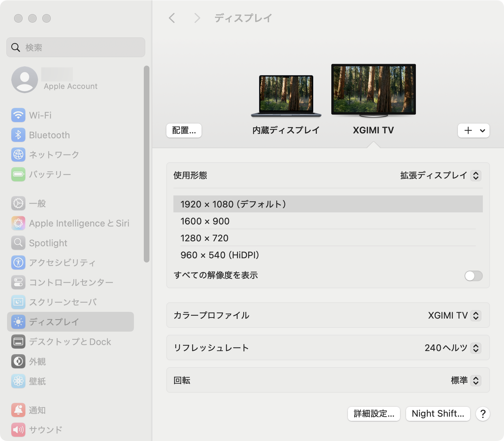The image size is (504, 441).
Task: Choose the 960 × 540 HiDPI resolution
Action: 220,255
